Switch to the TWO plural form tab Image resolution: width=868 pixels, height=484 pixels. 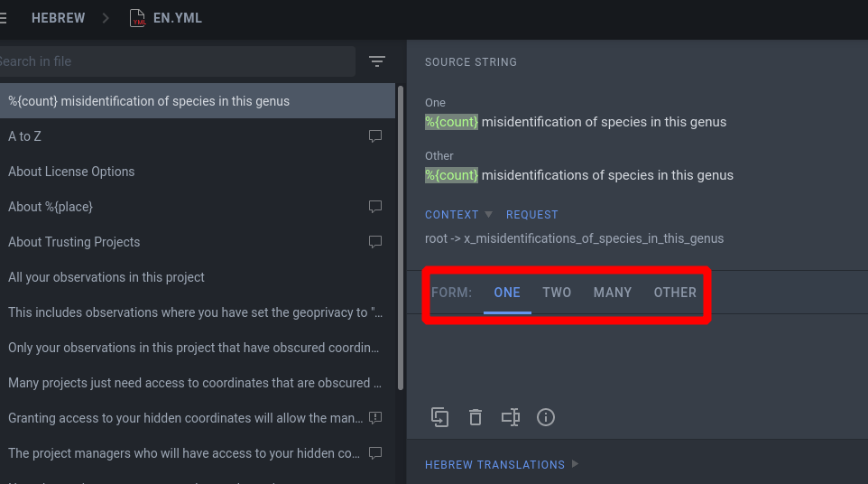557,293
